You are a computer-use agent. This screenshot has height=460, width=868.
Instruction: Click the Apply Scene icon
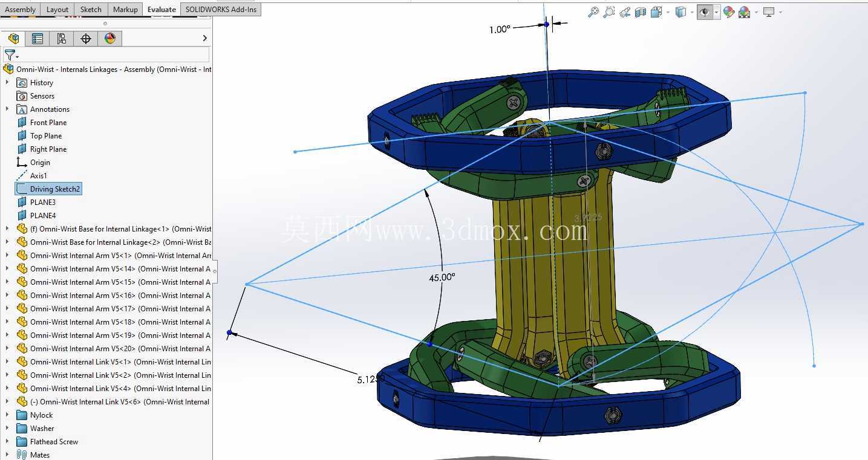pos(745,12)
